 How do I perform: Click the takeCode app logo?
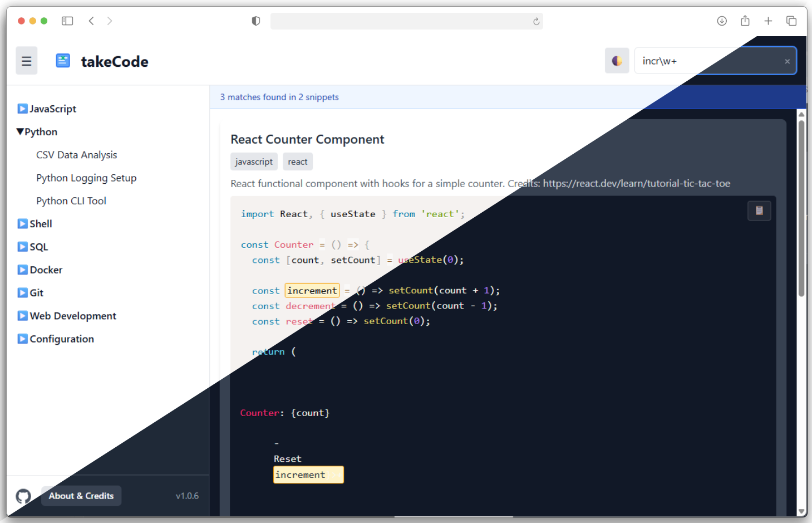62,60
